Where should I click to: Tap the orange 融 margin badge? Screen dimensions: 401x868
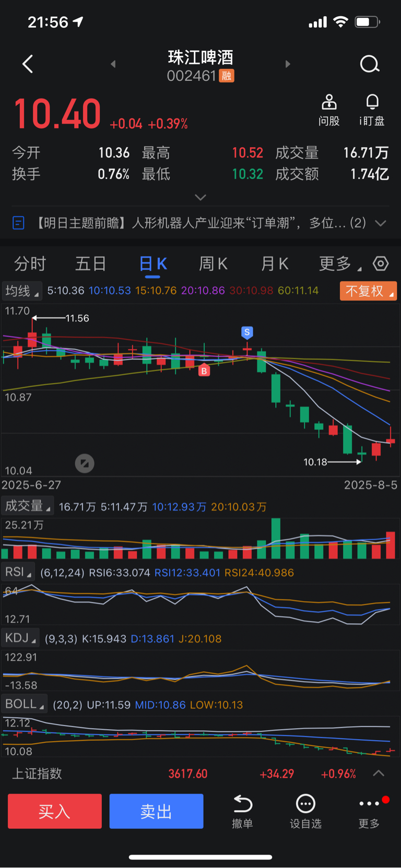(227, 76)
